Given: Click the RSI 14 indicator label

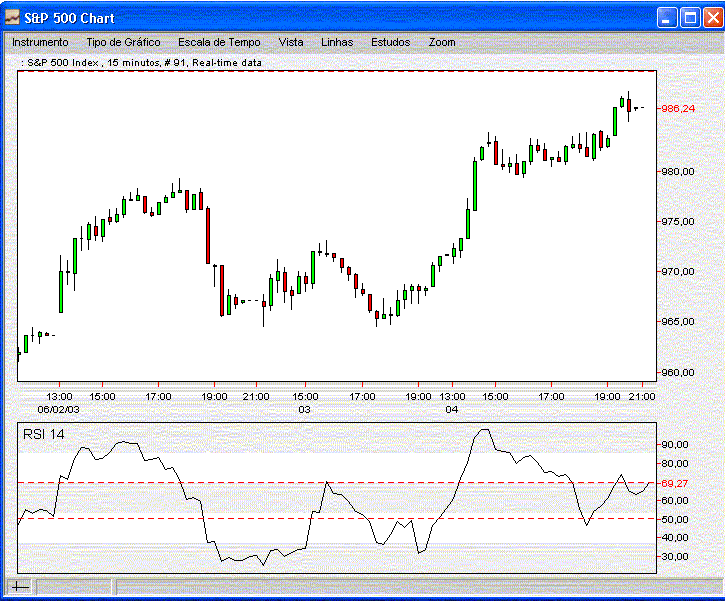Looking at the screenshot, I should tap(43, 434).
